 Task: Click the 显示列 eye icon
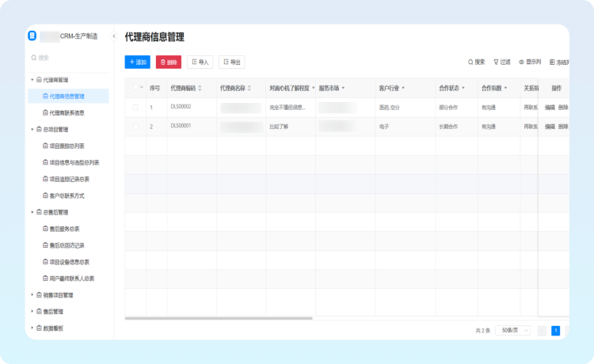point(522,62)
